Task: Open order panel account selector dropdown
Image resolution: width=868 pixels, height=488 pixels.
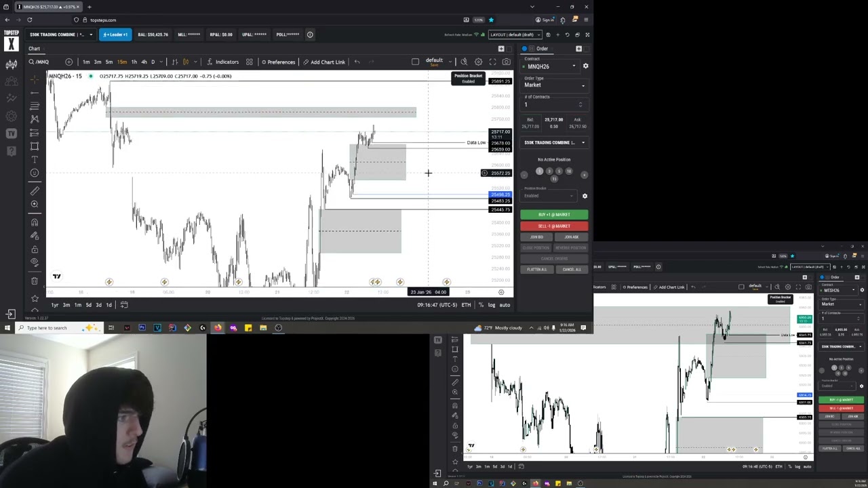Action: [554, 142]
